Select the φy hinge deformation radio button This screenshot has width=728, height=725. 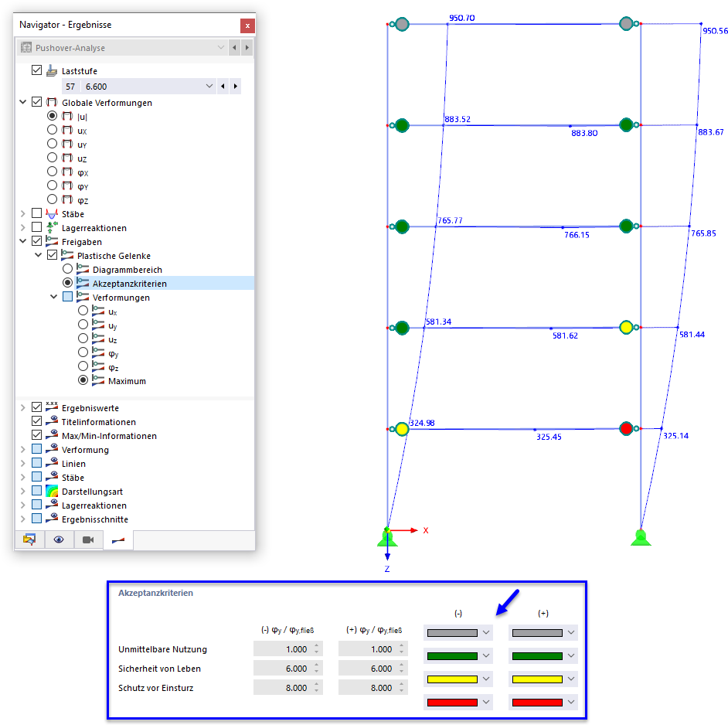click(83, 352)
